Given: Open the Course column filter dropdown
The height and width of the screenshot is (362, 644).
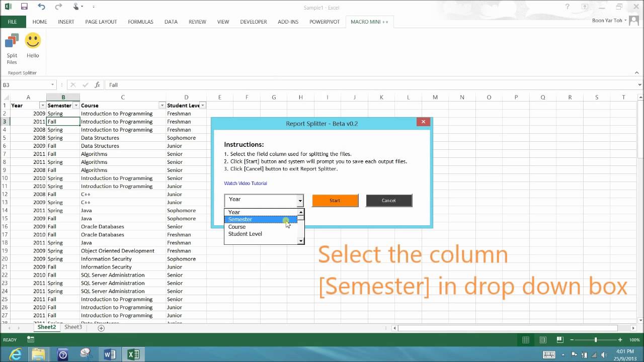Looking at the screenshot, I should (162, 106).
